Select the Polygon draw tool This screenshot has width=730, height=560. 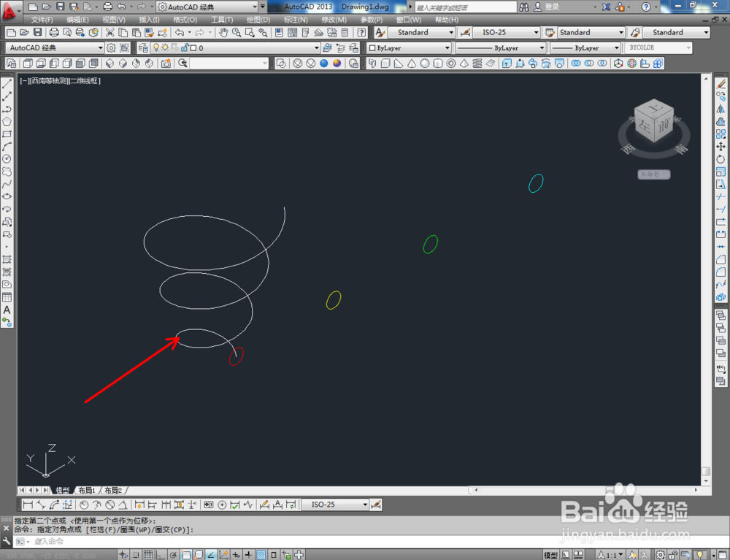tap(7, 121)
